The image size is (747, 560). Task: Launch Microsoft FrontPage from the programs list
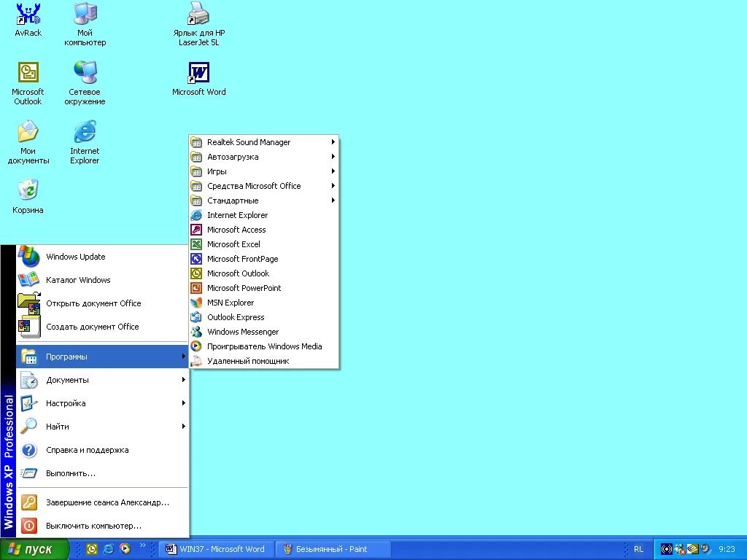pyautogui.click(x=264, y=259)
